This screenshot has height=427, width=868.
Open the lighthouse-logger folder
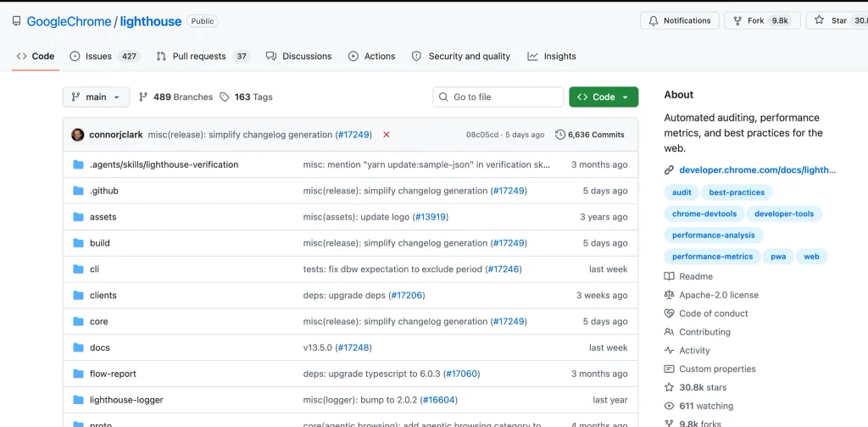126,399
